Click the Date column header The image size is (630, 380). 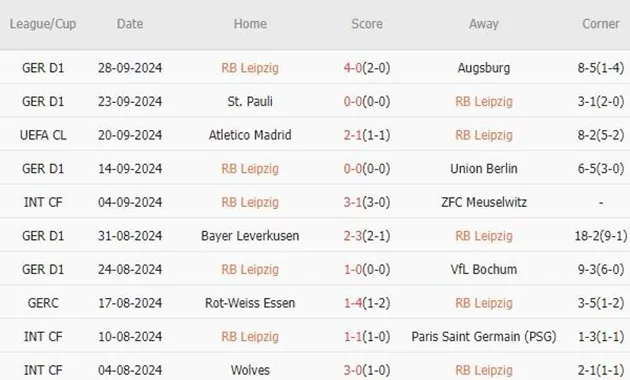point(130,24)
